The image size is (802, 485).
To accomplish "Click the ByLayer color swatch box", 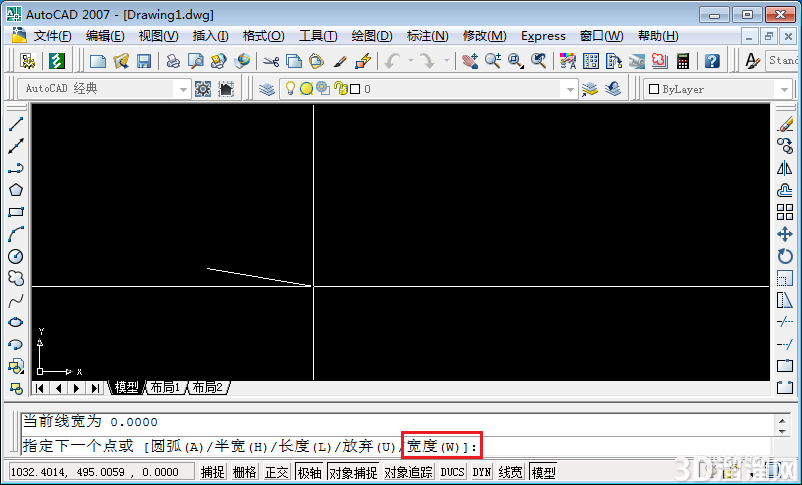I will point(653,89).
